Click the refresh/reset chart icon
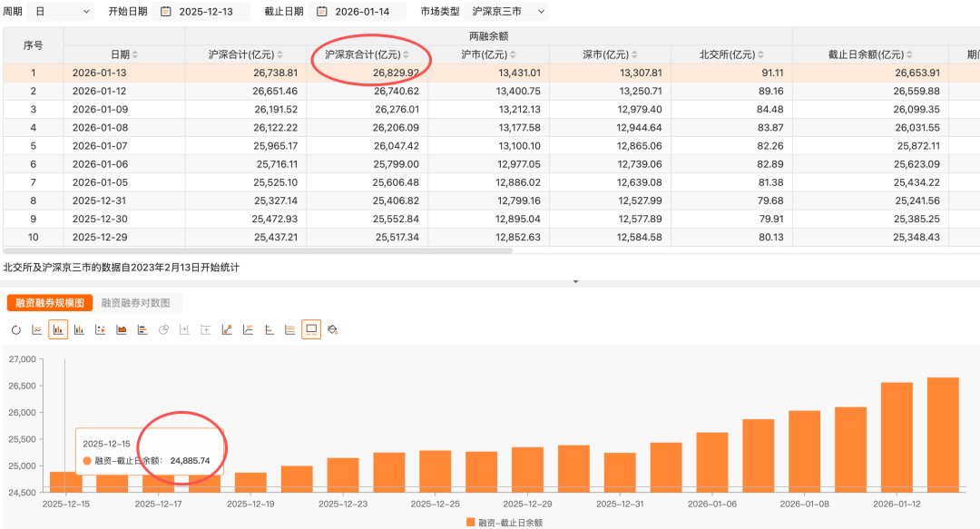Image resolution: width=980 pixels, height=529 pixels. (16, 329)
